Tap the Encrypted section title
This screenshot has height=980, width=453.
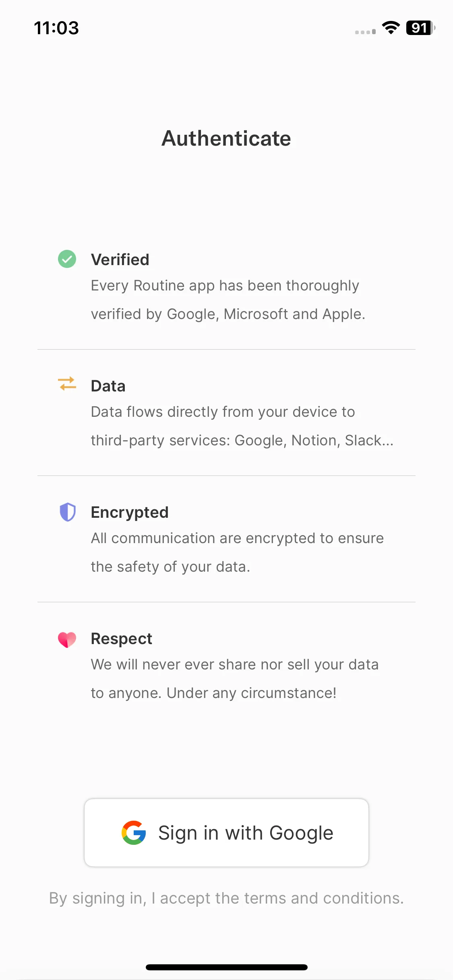coord(130,513)
